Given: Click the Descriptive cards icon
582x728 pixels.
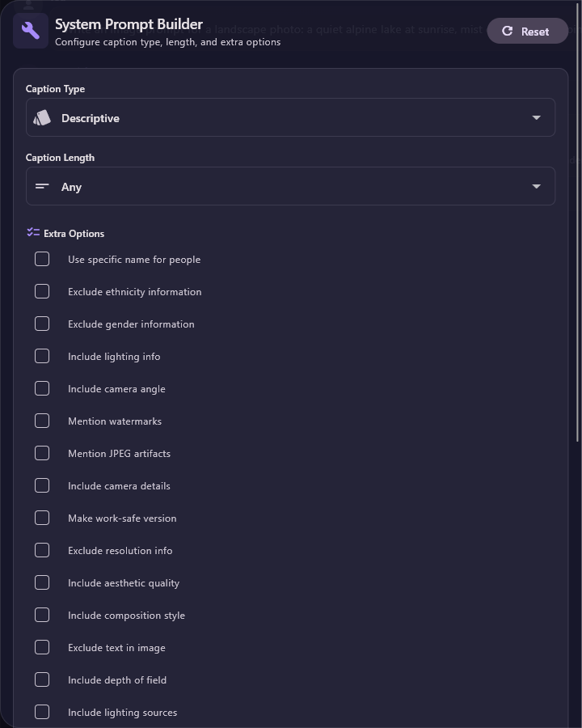Looking at the screenshot, I should tap(42, 118).
